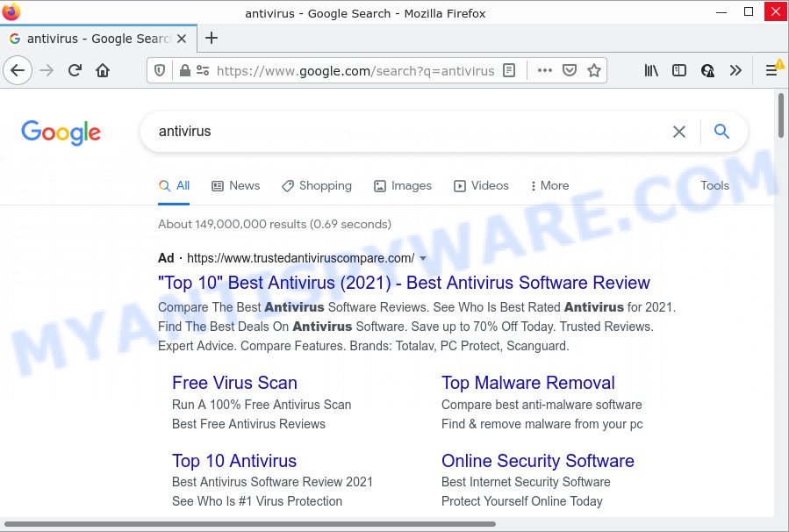The height and width of the screenshot is (532, 789).
Task: Toggle reader view in address bar
Action: pos(509,70)
